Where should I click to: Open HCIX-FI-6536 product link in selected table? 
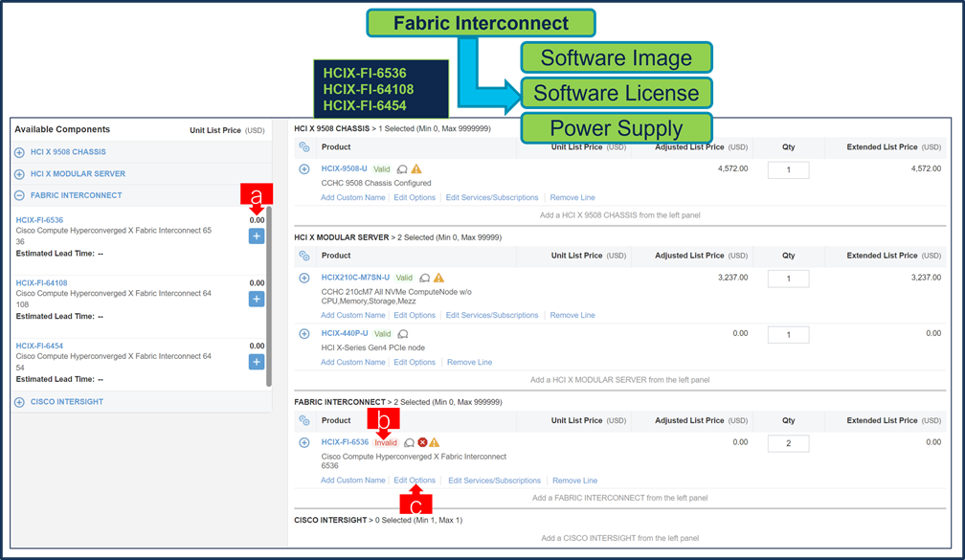tap(345, 442)
